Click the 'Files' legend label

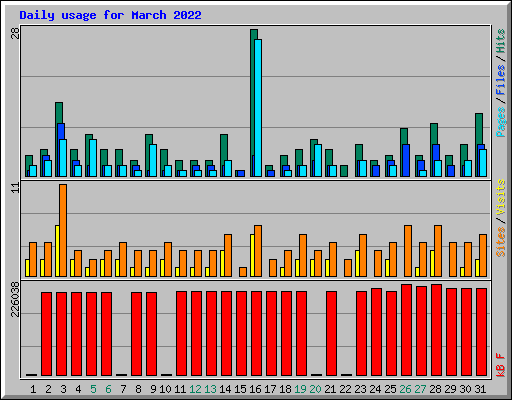(x=500, y=80)
